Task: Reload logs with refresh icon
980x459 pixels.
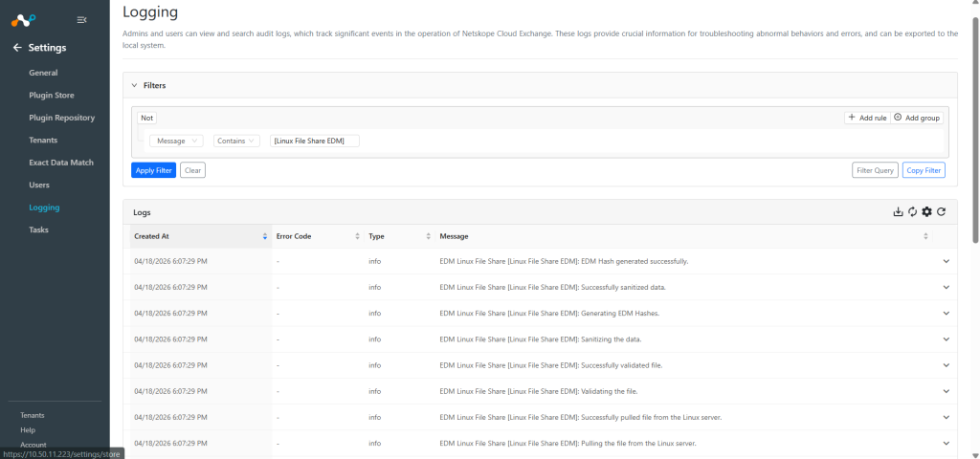Action: [942, 211]
